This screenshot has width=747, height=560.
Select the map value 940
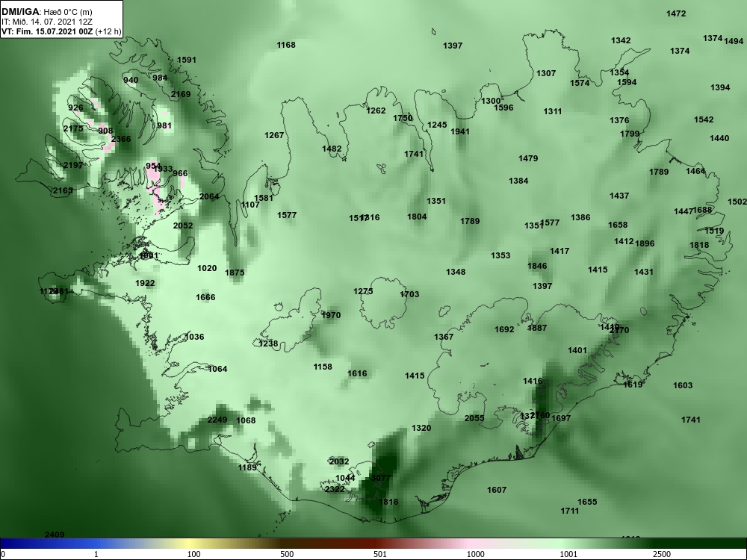(x=131, y=80)
